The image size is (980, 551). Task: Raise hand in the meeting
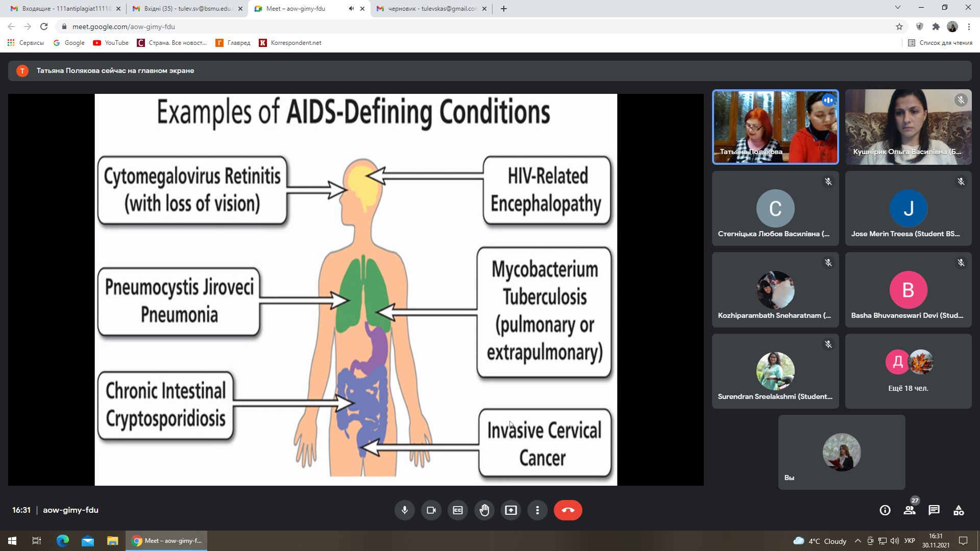point(484,510)
